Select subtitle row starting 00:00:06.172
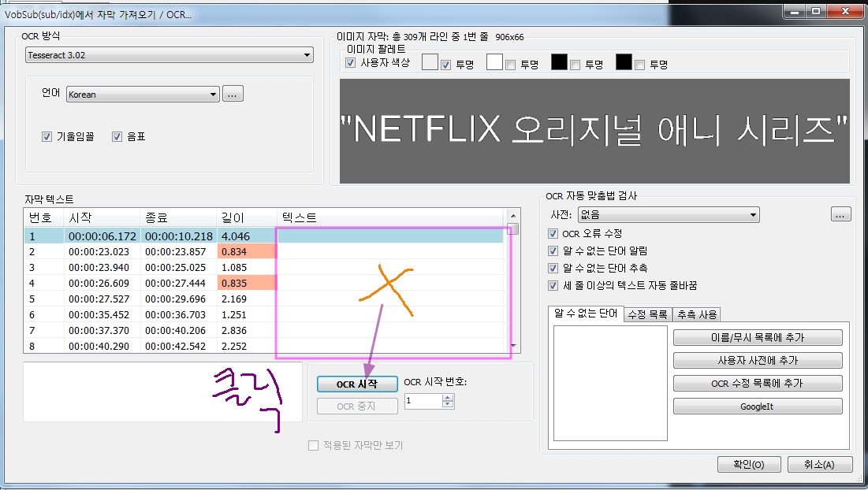 click(x=264, y=236)
